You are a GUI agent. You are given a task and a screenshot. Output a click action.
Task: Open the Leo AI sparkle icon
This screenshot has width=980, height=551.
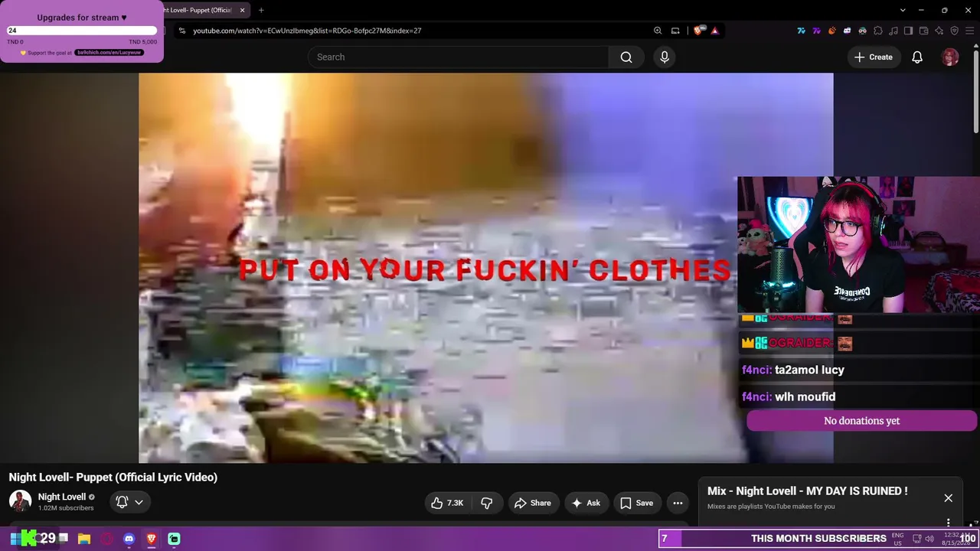[x=939, y=31]
